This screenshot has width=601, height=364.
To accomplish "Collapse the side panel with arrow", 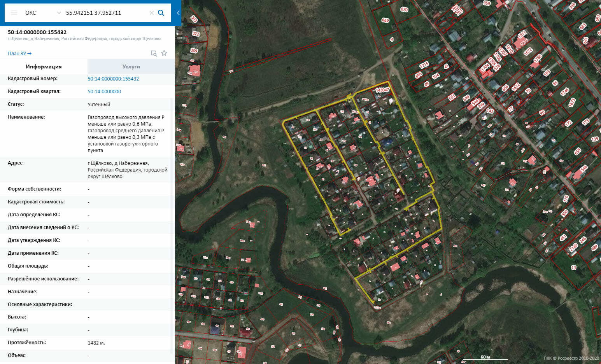I will [178, 13].
